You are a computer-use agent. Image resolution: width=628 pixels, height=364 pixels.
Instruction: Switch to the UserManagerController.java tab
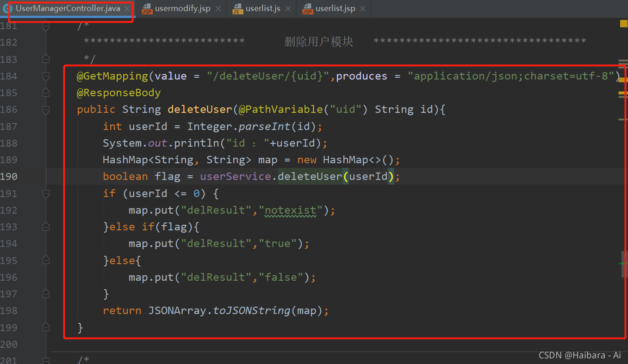pos(68,9)
